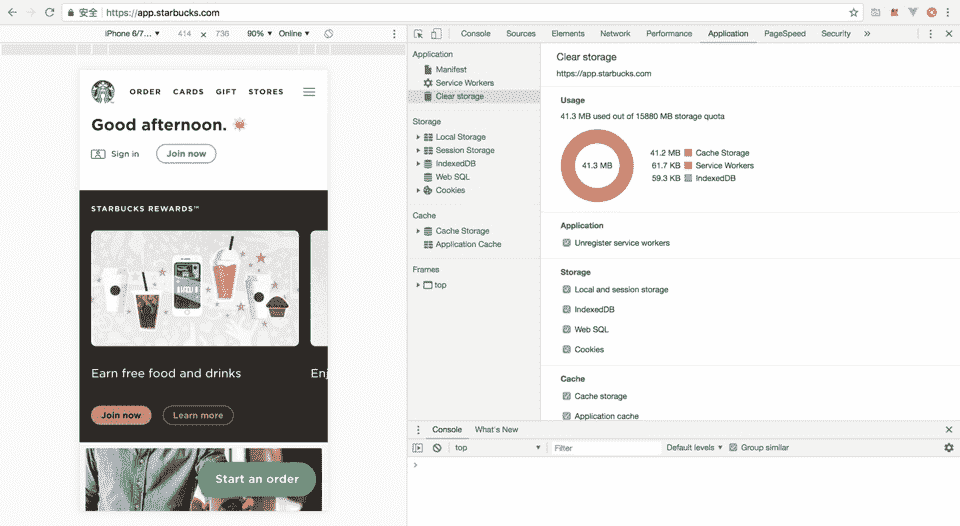Show more DevTools tabs with the chevrons
Image resolution: width=960 pixels, height=526 pixels.
(x=867, y=34)
